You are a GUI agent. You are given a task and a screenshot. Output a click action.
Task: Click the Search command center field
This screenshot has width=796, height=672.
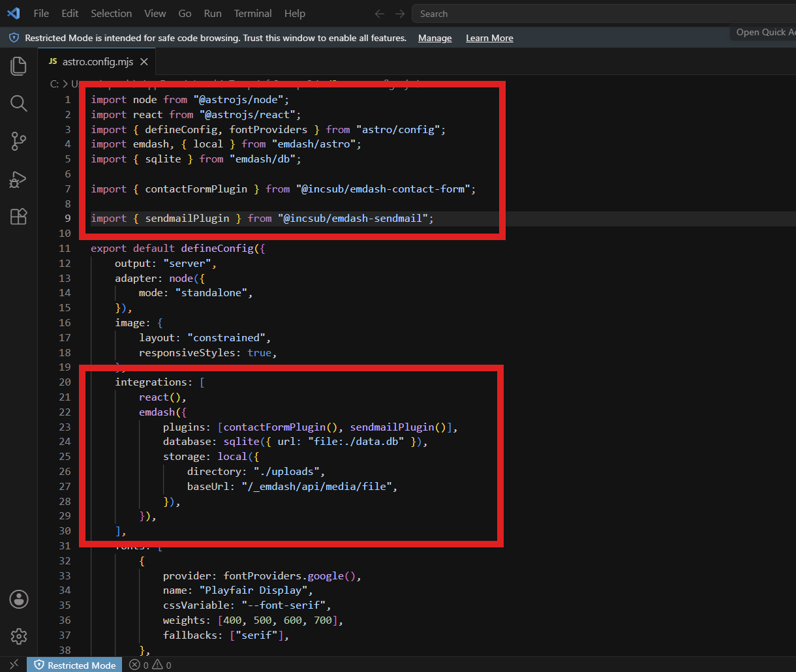pos(604,14)
